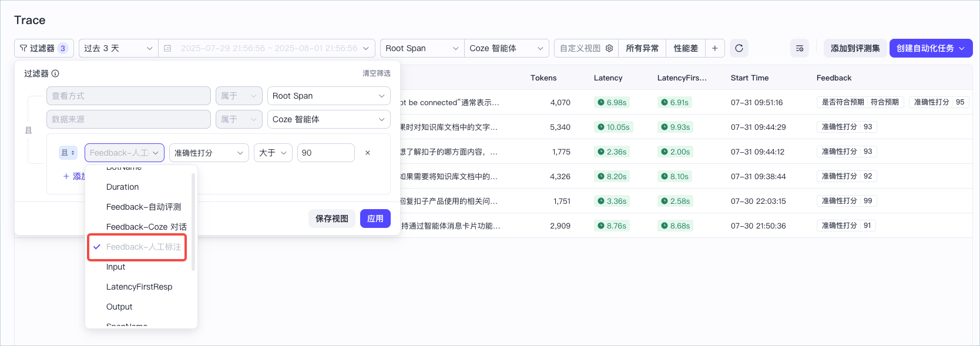
Task: Click the 是否符合预期 符合预期 feedback tag
Action: click(860, 102)
